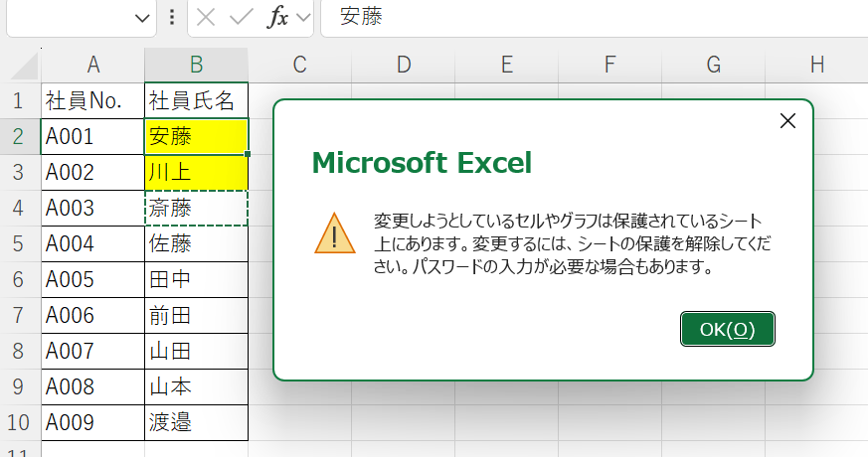Click the cell containing 山本
Image resolution: width=868 pixels, height=457 pixels.
[197, 386]
